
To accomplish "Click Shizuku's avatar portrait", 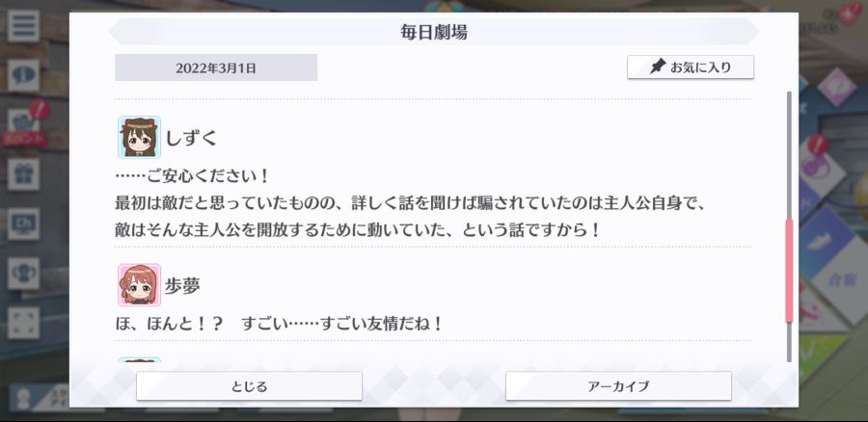I will [x=139, y=137].
